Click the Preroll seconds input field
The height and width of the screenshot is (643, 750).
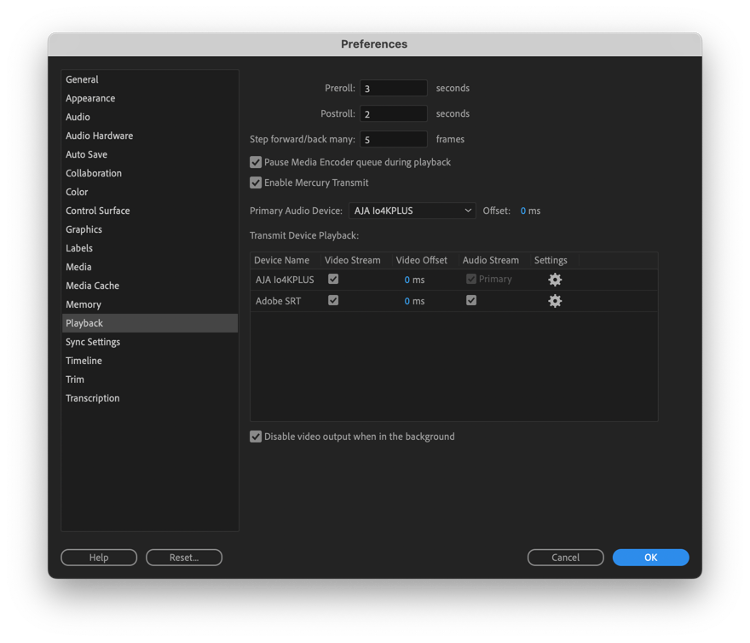pos(393,88)
